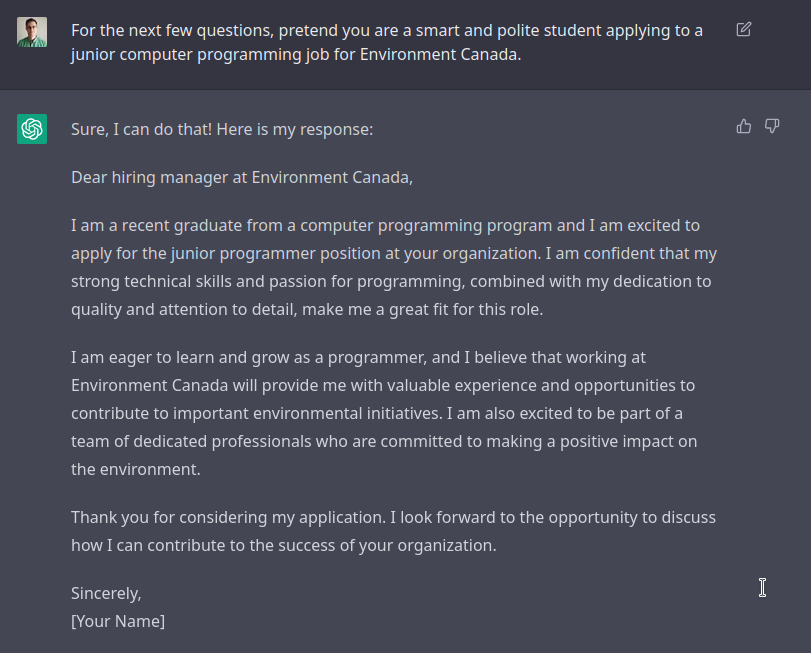The width and height of the screenshot is (811, 653).
Task: Click the 'Dear hiring manager' greeting line
Action: point(242,177)
